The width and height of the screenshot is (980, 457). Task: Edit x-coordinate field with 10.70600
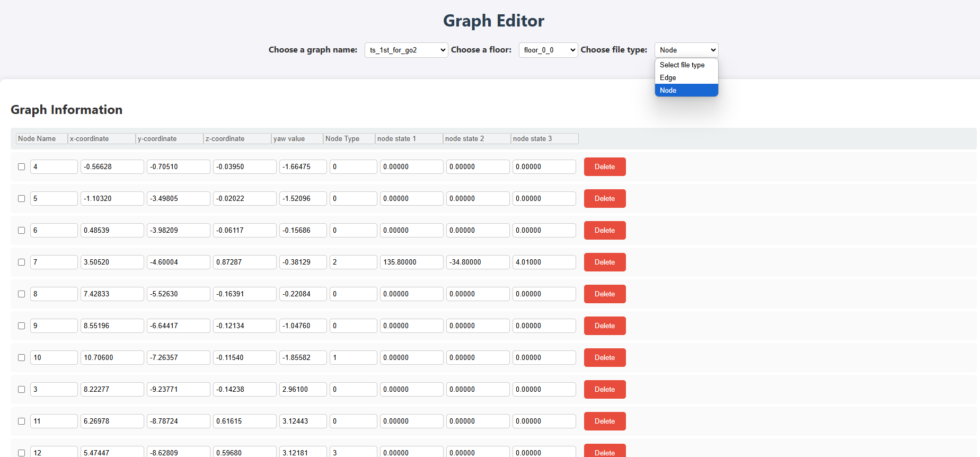(112, 357)
